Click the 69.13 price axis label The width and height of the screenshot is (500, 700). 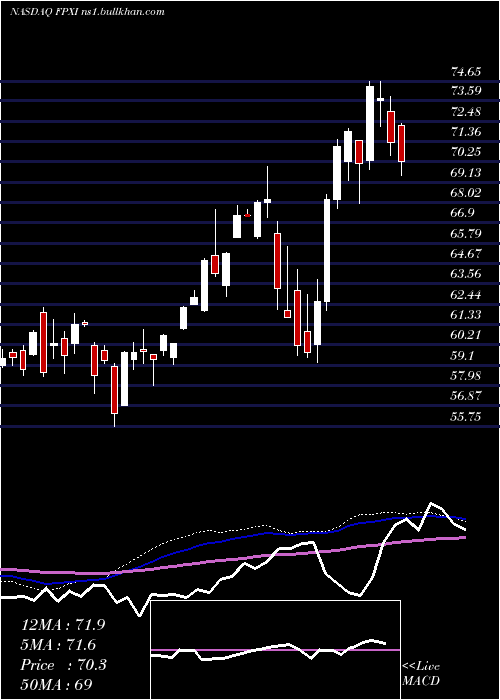(x=466, y=172)
